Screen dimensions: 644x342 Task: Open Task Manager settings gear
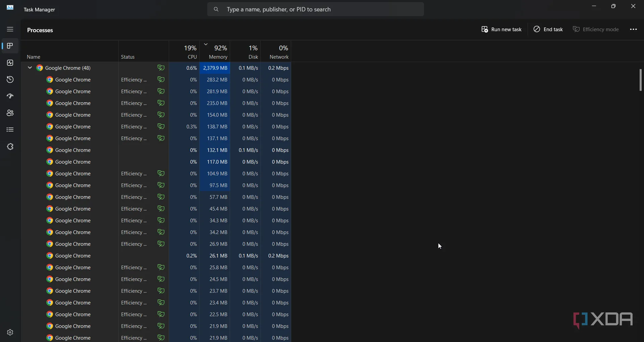click(x=10, y=332)
